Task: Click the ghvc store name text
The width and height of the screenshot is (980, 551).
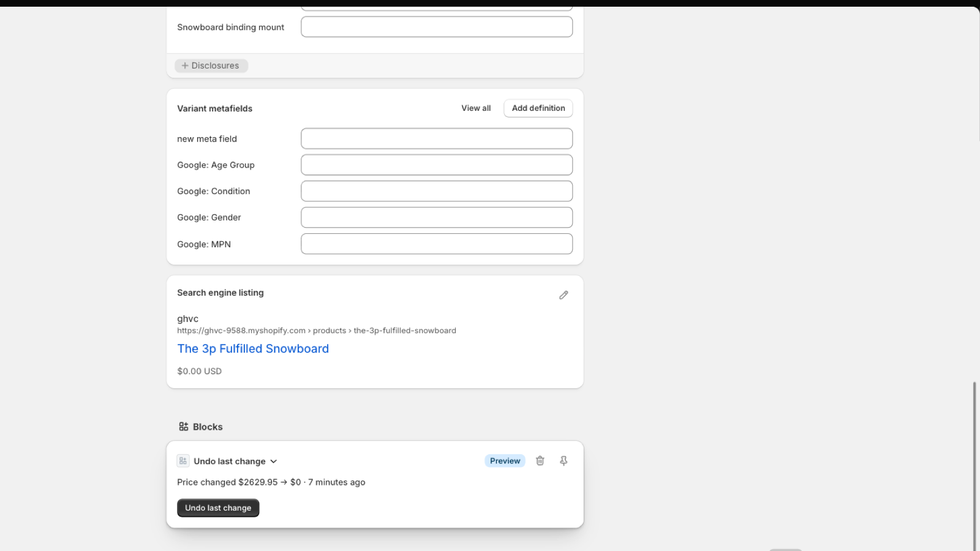Action: (187, 319)
